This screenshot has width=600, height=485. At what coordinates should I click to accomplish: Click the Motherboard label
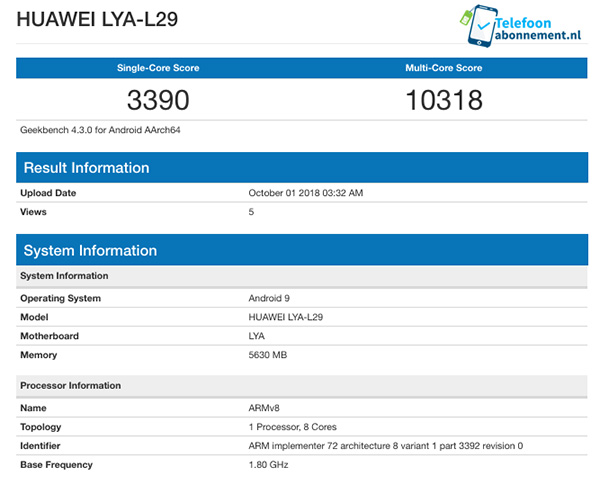coord(49,336)
